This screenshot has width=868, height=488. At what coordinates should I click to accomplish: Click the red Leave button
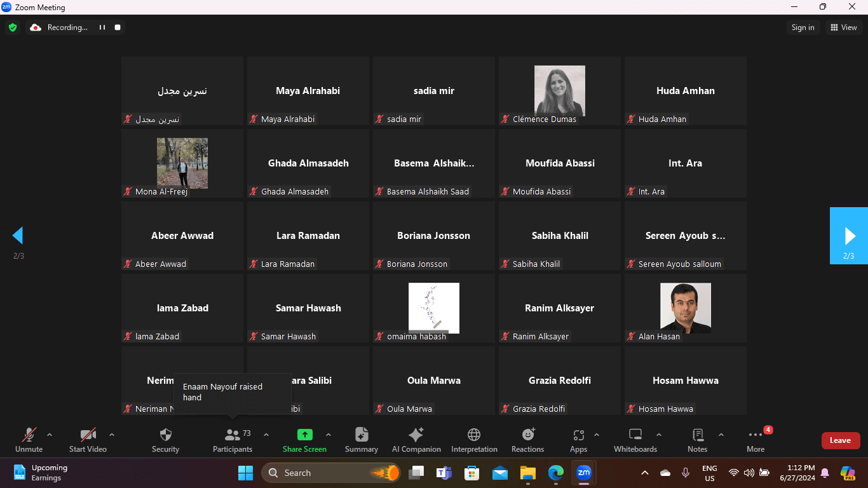pos(840,440)
